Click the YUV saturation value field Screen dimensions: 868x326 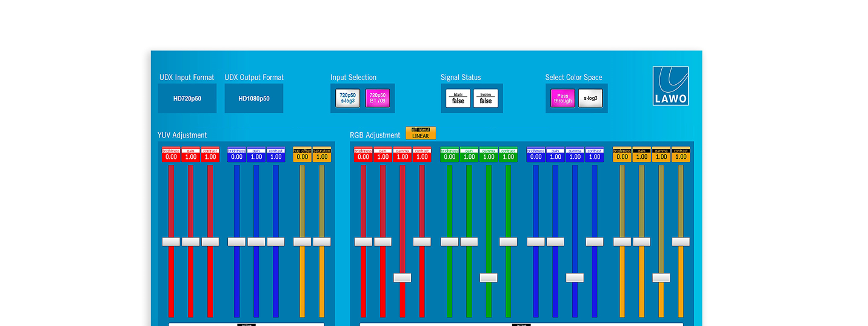pyautogui.click(x=322, y=157)
